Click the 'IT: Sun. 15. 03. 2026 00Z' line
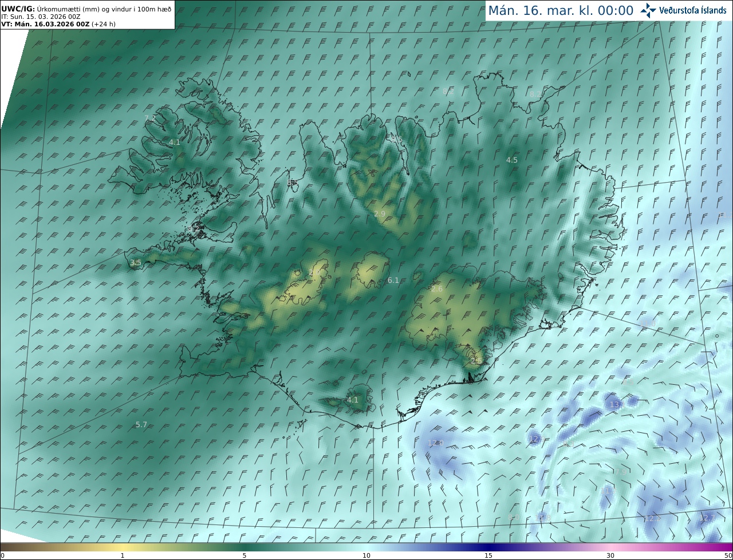Screen dimensions: 733x560 [41, 17]
